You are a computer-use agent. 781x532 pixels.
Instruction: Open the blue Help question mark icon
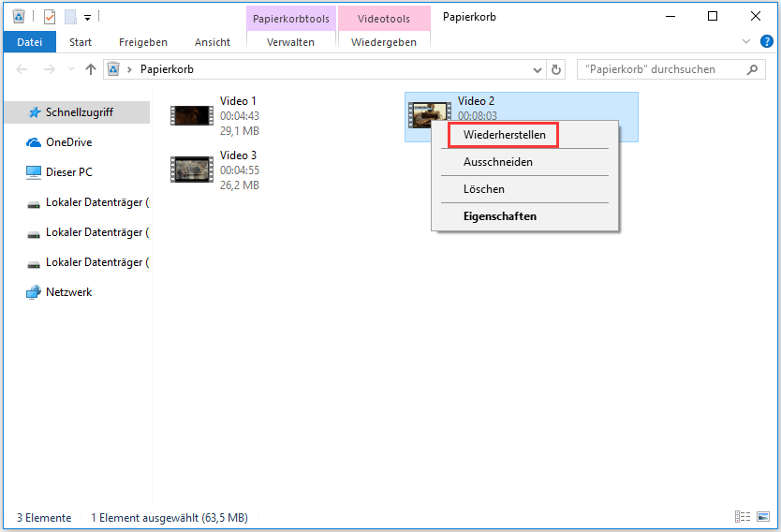click(767, 41)
